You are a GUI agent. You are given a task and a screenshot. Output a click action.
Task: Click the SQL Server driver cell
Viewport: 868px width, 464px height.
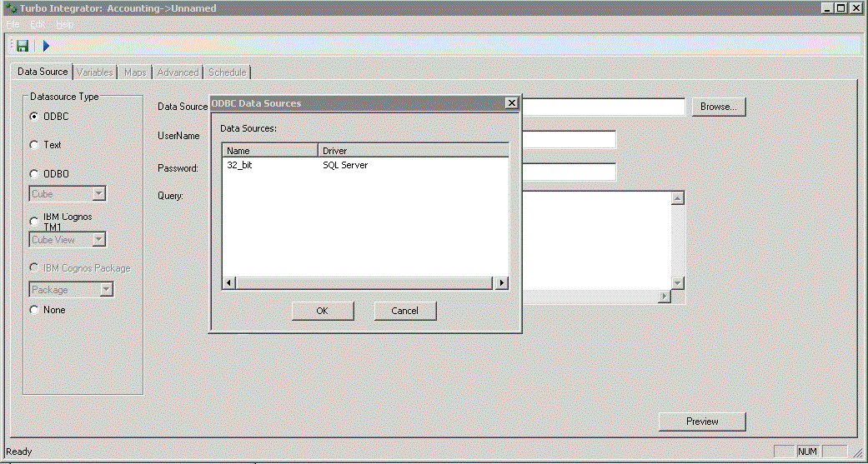(x=345, y=165)
